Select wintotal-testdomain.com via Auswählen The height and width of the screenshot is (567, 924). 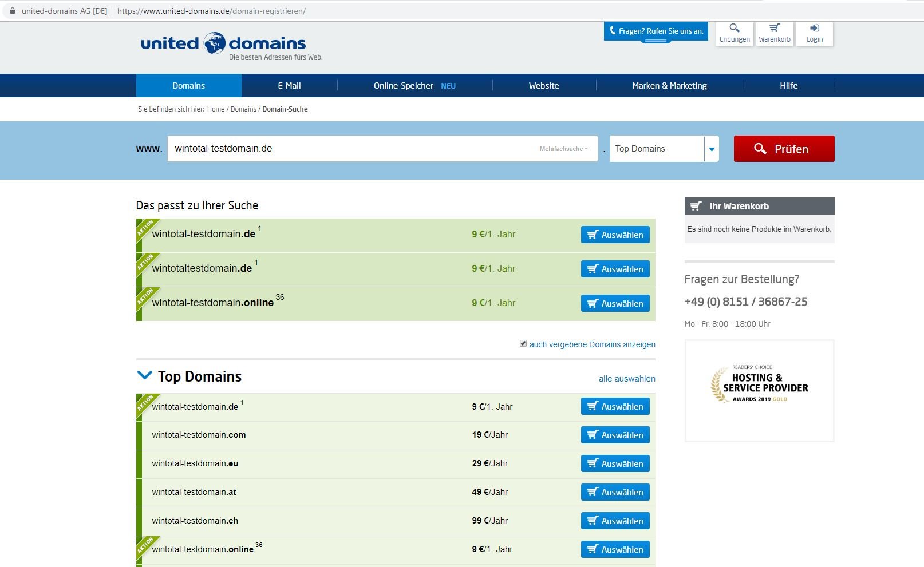[x=615, y=435]
